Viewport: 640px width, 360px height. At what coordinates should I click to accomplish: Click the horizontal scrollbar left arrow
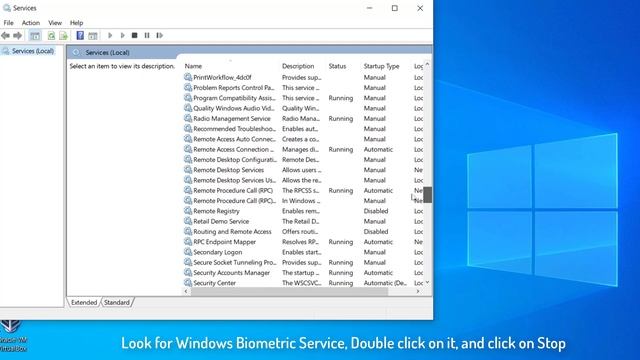click(186, 291)
